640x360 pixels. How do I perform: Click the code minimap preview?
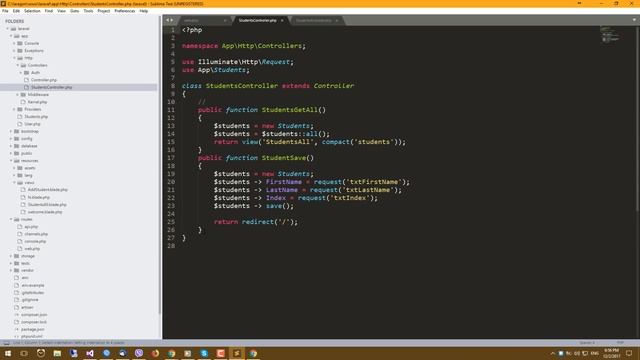(x=610, y=34)
